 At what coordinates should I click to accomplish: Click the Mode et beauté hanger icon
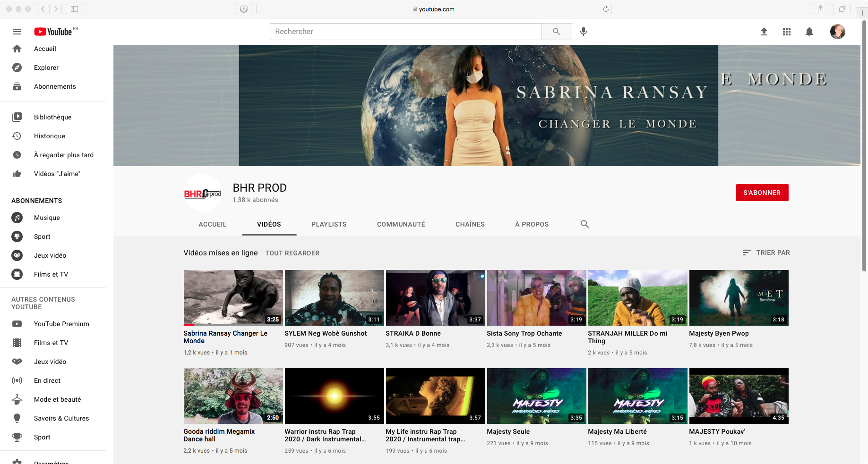click(17, 399)
